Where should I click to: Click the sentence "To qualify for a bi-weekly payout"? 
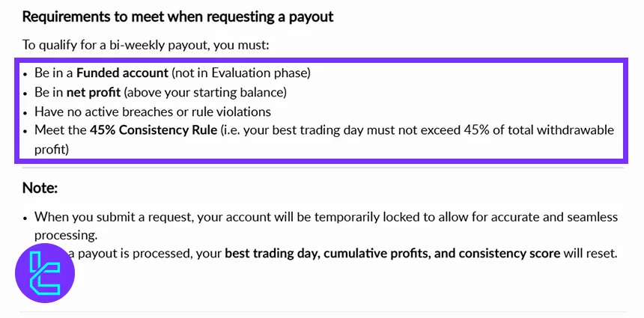145,45
